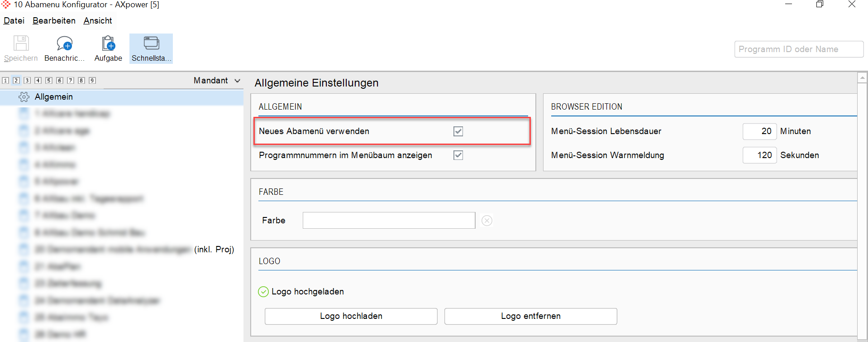This screenshot has width=868, height=342.
Task: Close the Abamenu Konfigurator window
Action: pos(852,5)
